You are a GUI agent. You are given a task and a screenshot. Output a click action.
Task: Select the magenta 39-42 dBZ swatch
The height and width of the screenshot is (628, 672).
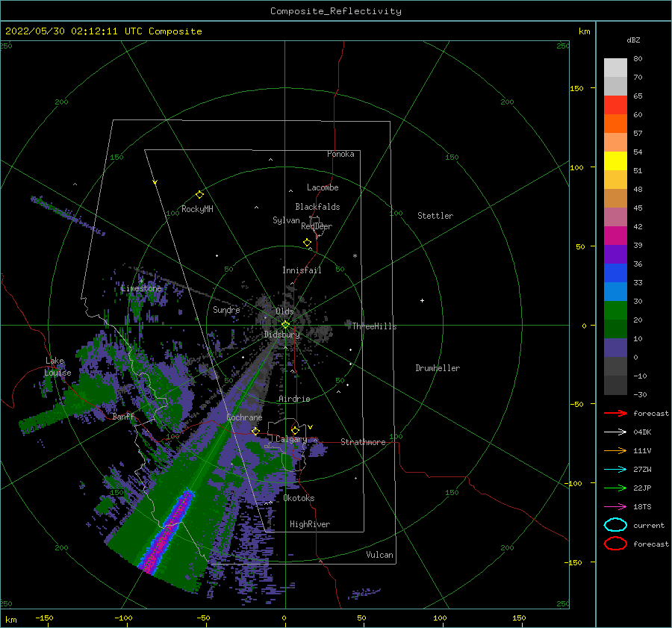615,236
